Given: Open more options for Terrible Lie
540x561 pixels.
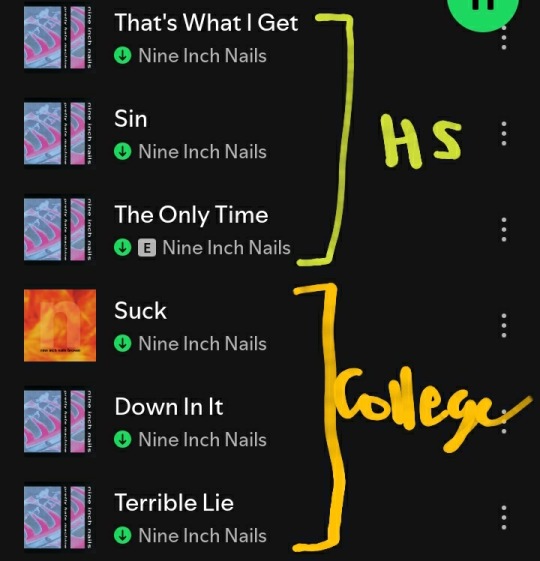Looking at the screenshot, I should click(504, 517).
